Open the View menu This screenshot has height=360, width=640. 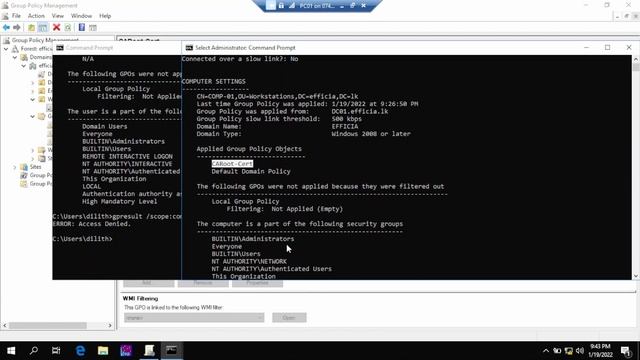click(58, 16)
